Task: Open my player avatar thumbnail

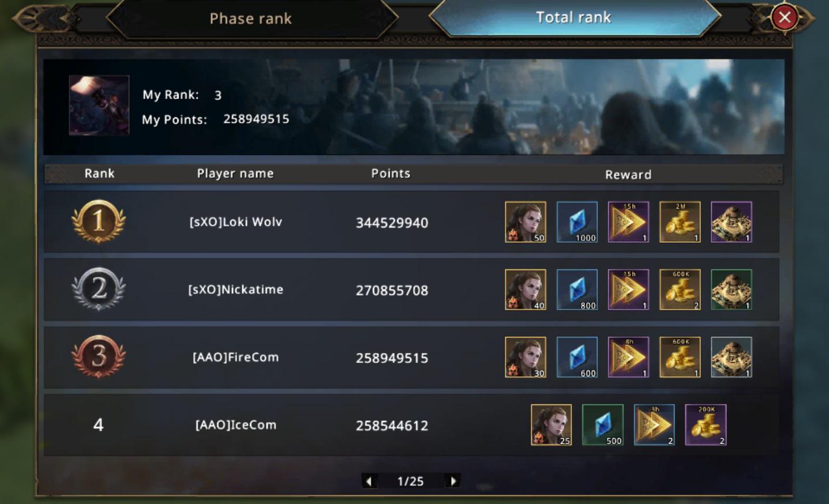Action: [99, 106]
